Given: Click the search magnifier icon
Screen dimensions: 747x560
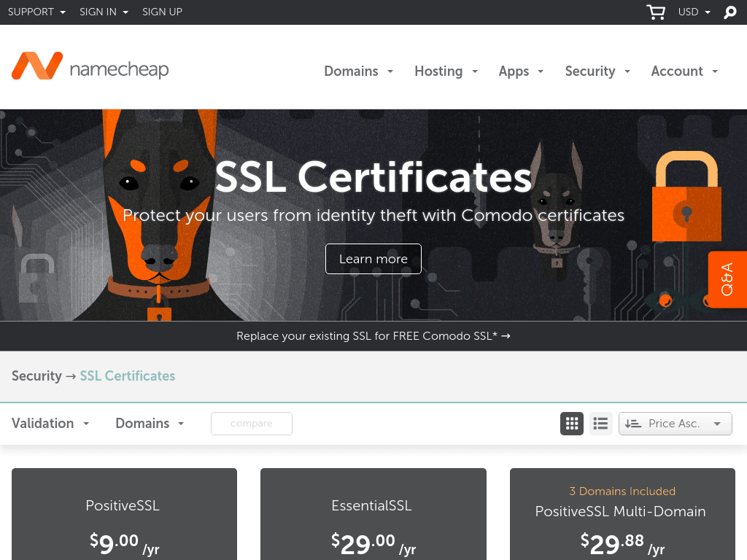Looking at the screenshot, I should coord(729,12).
